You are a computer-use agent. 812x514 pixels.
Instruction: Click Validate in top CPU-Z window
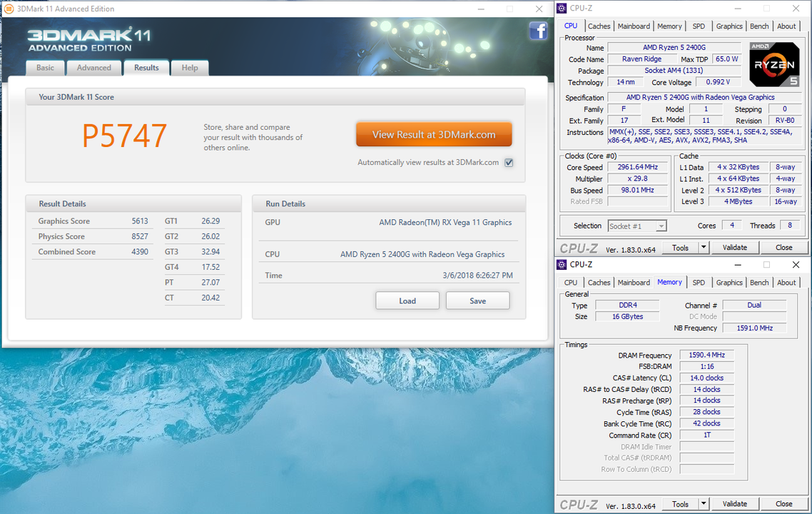(x=734, y=248)
